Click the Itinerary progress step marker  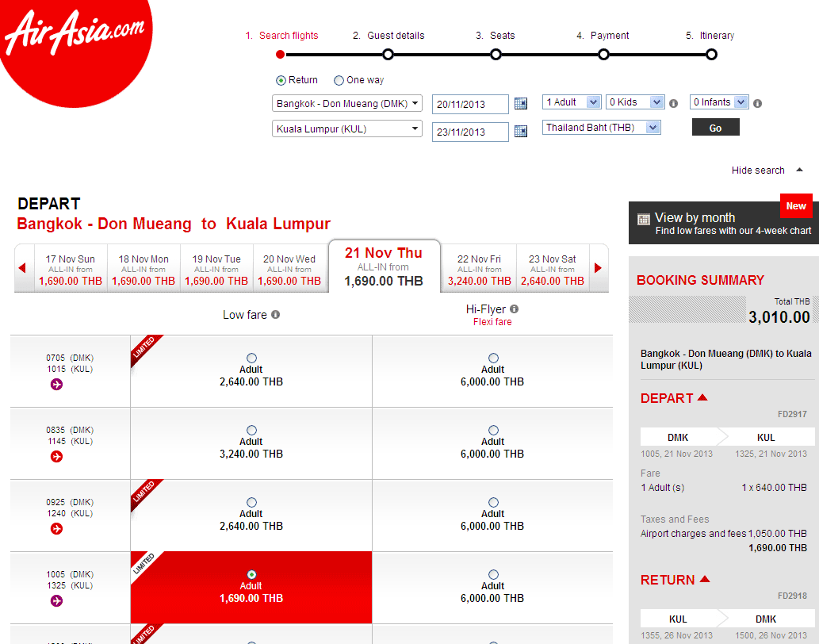point(711,54)
